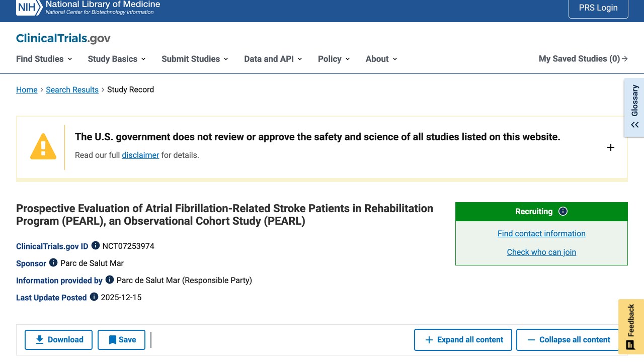
Task: Click the study title heading
Action: coord(224,215)
